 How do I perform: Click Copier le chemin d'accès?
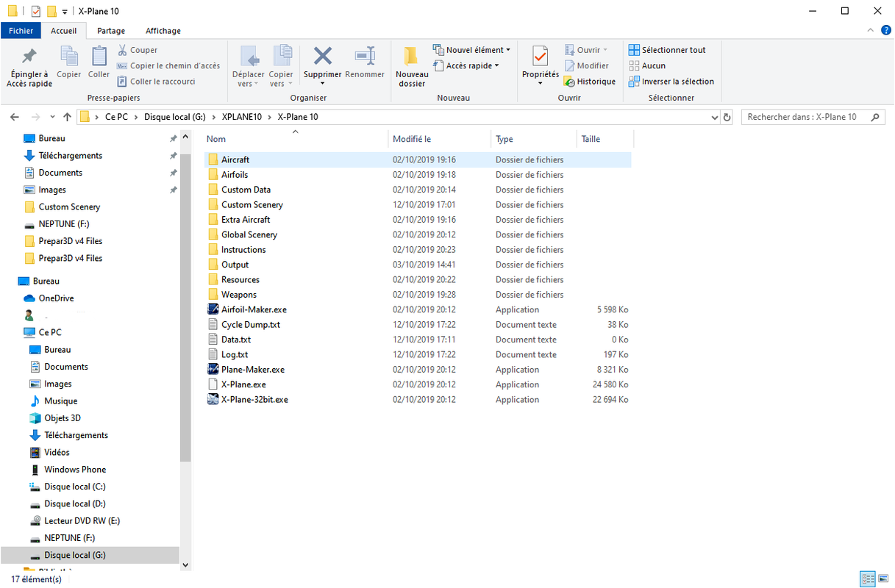click(x=168, y=66)
